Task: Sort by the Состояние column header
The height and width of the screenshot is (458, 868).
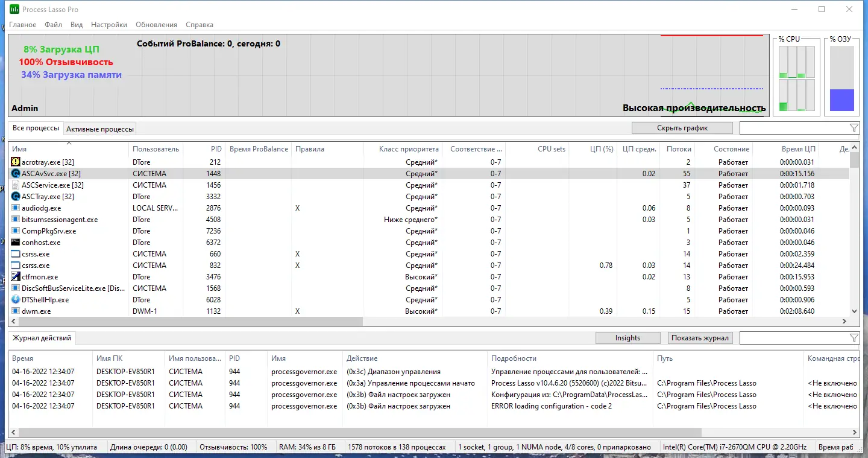Action: [x=723, y=149]
